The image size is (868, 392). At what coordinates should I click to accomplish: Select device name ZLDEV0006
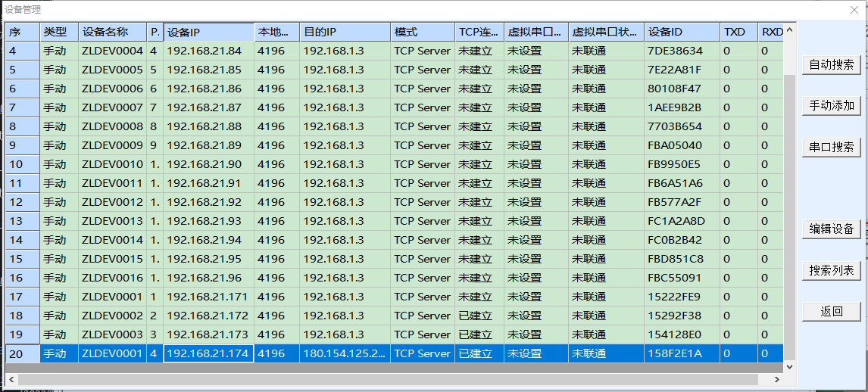pos(112,89)
